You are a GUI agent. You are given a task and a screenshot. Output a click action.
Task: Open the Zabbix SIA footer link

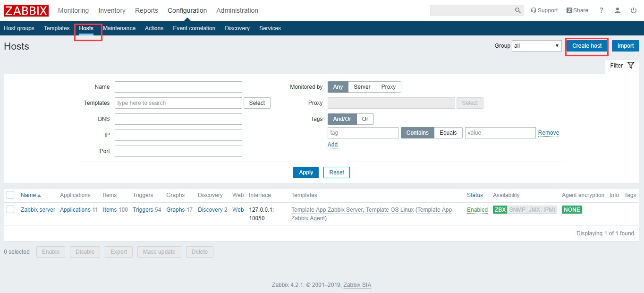click(357, 285)
